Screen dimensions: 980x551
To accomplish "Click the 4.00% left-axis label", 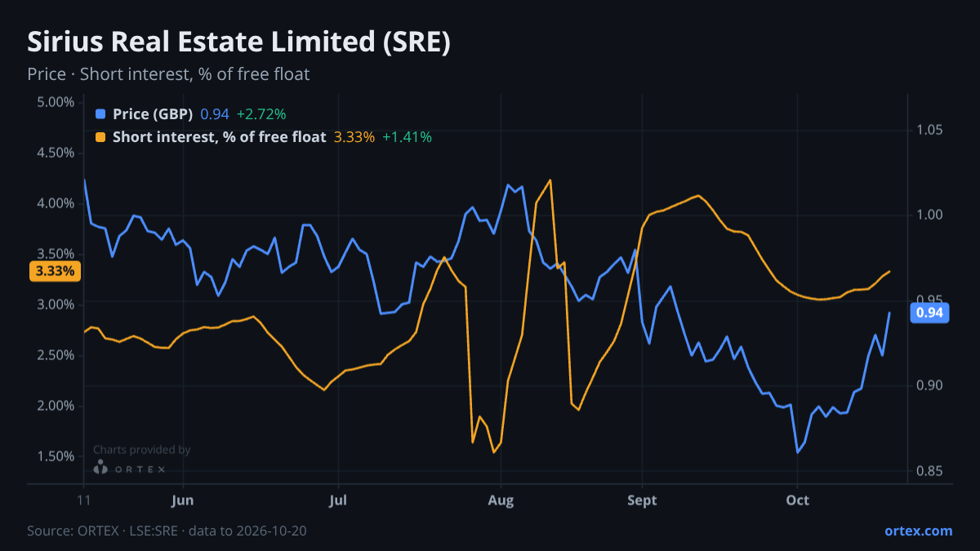I will (x=56, y=203).
